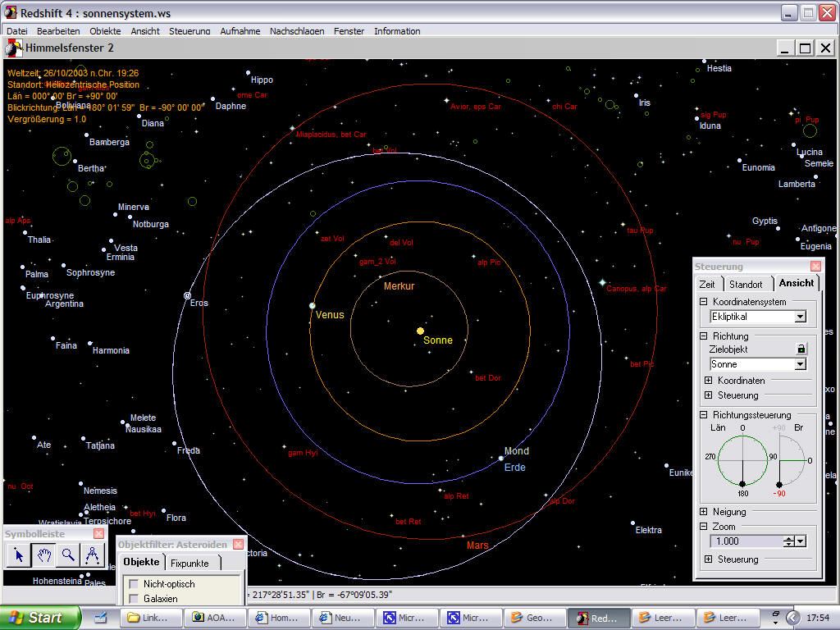
Task: Close the Objektfilter Asteroiden panel
Action: [238, 544]
